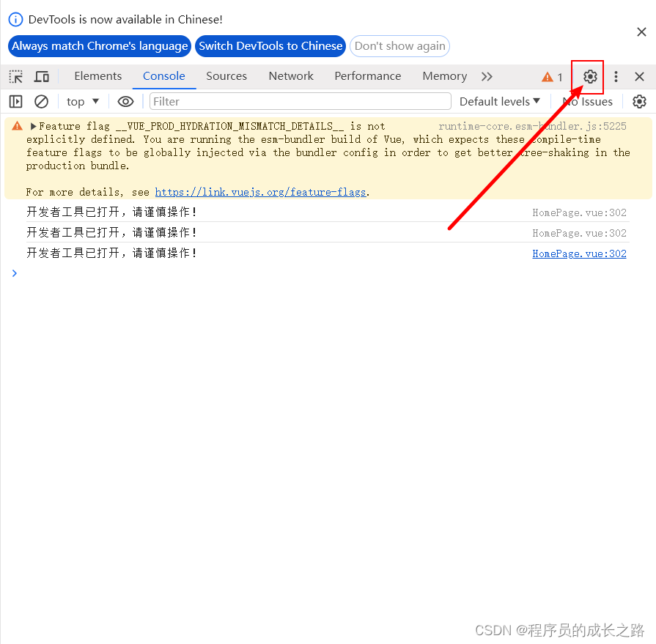Open the runtime-core.esm-bundler.js:5225 source link
The width and height of the screenshot is (656, 644).
[x=532, y=126]
